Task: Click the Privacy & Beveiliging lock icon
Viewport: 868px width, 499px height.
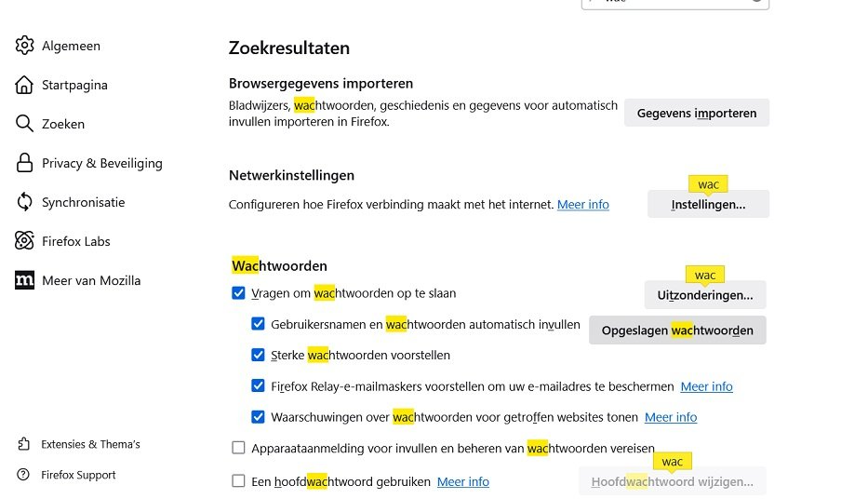Action: tap(25, 163)
